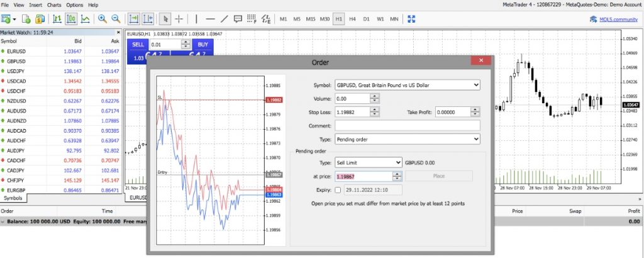Select the MN timeframe

(x=394, y=19)
